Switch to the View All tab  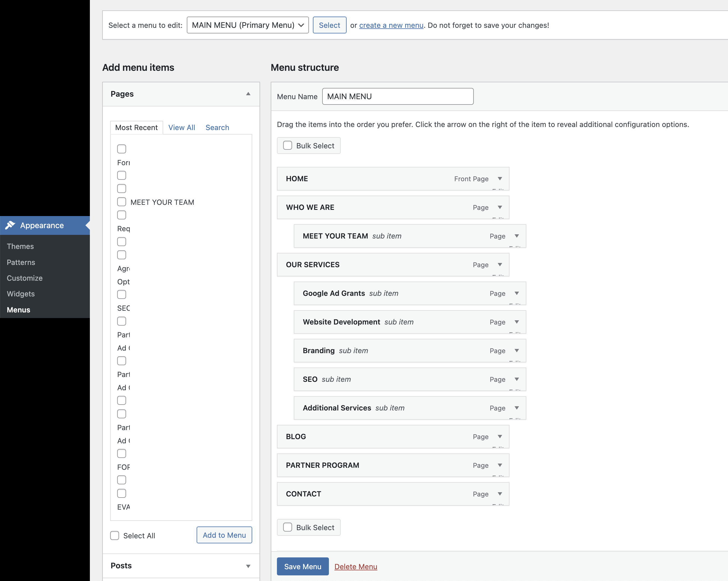(182, 127)
